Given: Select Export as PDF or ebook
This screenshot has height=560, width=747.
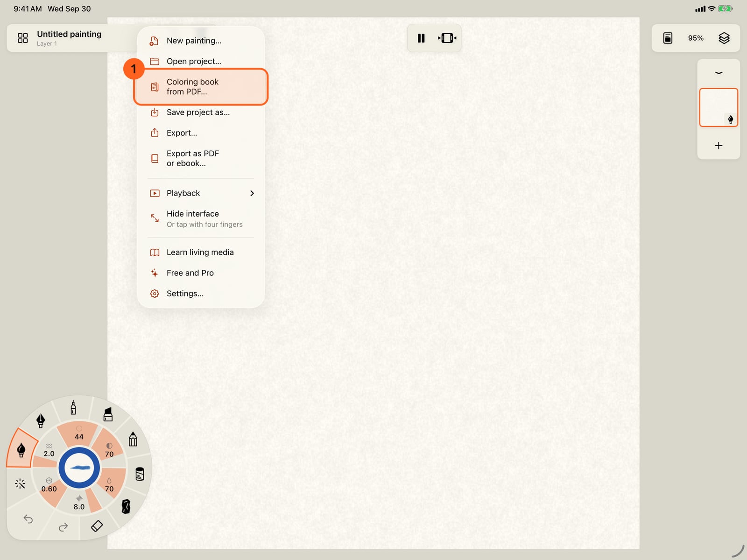Looking at the screenshot, I should 201,158.
